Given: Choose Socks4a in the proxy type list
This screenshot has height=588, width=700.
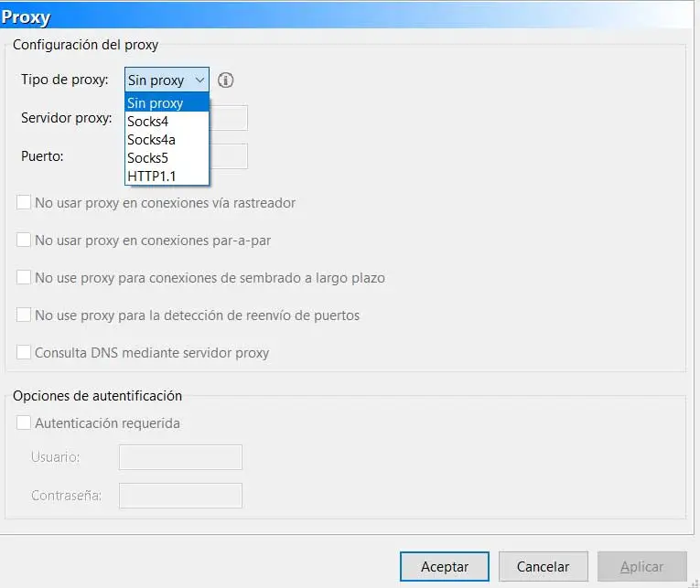Looking at the screenshot, I should click(x=167, y=139).
